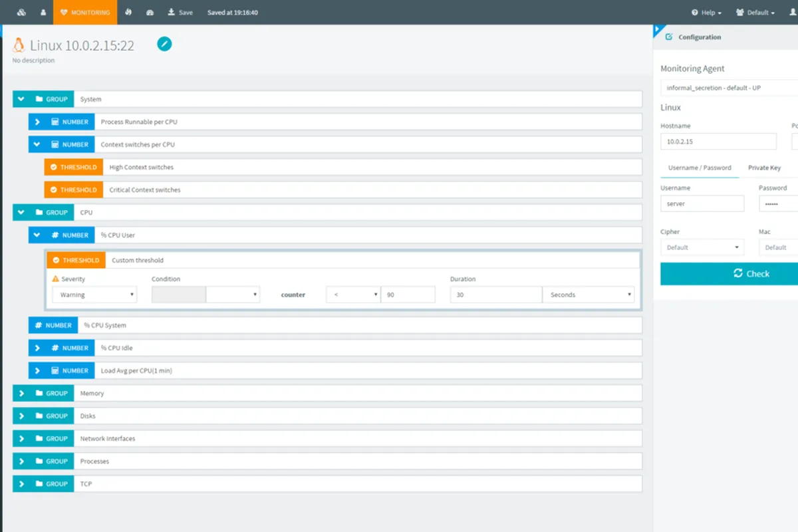Click the warning triangle beside Severity
This screenshot has width=798, height=532.
click(56, 279)
